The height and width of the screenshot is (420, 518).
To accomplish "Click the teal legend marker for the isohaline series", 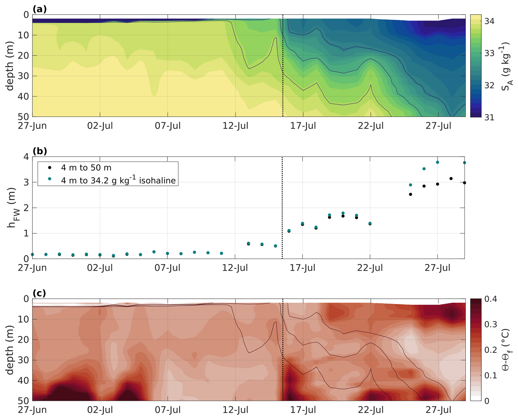I will [x=50, y=179].
